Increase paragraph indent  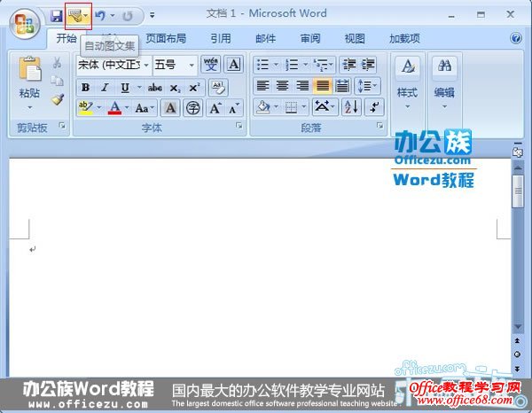point(368,65)
